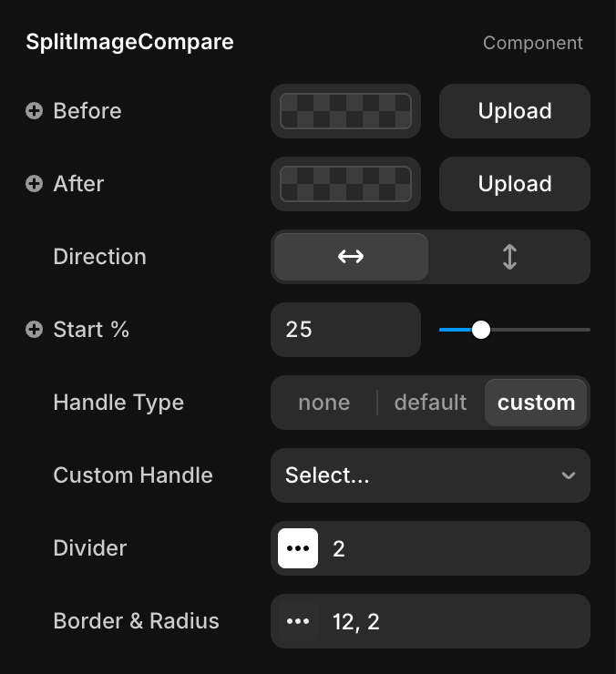616x674 pixels.
Task: Click the Border & Radius value field
Action: (456, 621)
